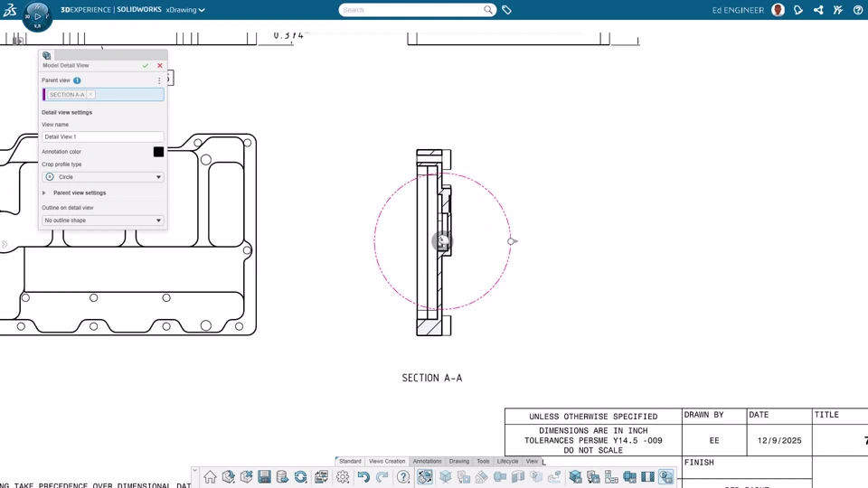This screenshot has height=488, width=868.
Task: Click the 3DEXPERIENCE compass play button
Action: tap(37, 16)
